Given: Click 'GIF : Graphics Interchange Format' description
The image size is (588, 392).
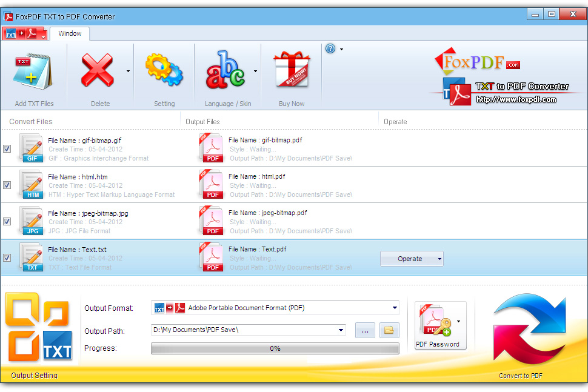Looking at the screenshot, I should pyautogui.click(x=99, y=158).
